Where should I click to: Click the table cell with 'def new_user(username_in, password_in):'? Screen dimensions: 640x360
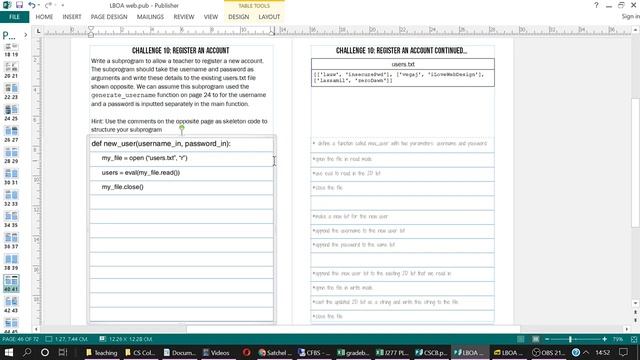181,144
